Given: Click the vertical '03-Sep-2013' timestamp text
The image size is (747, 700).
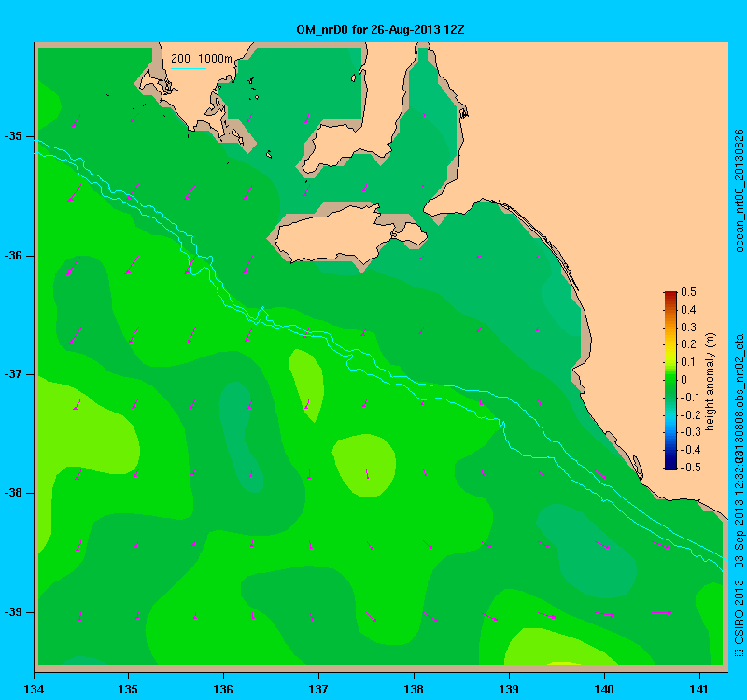Looking at the screenshot, I should click(x=739, y=536).
